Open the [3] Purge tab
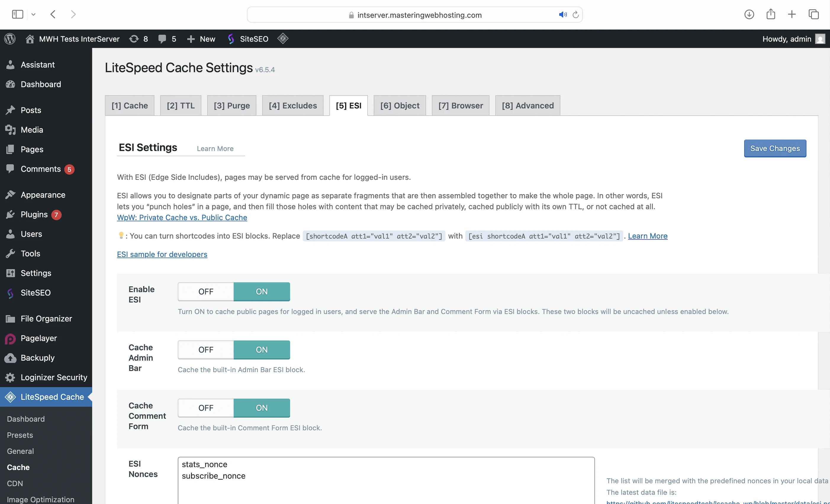 [232, 106]
